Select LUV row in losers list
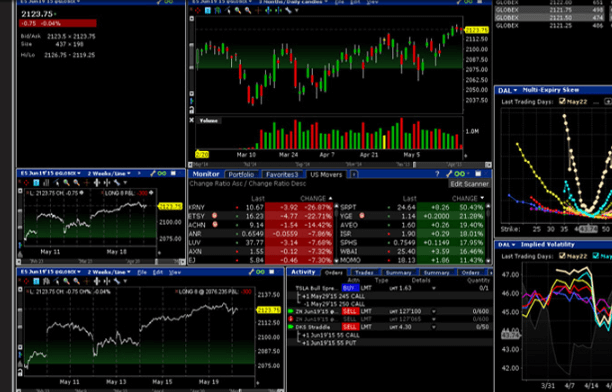The image size is (612, 392). pyautogui.click(x=260, y=242)
